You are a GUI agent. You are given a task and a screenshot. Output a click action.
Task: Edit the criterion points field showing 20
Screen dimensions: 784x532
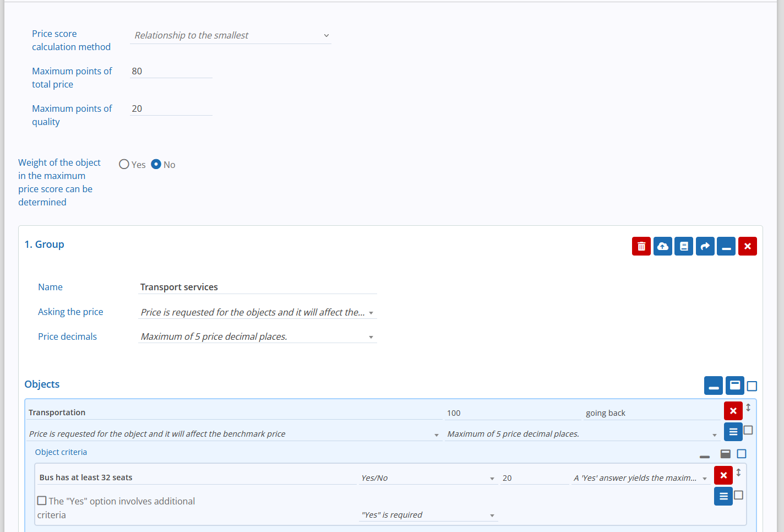point(535,478)
